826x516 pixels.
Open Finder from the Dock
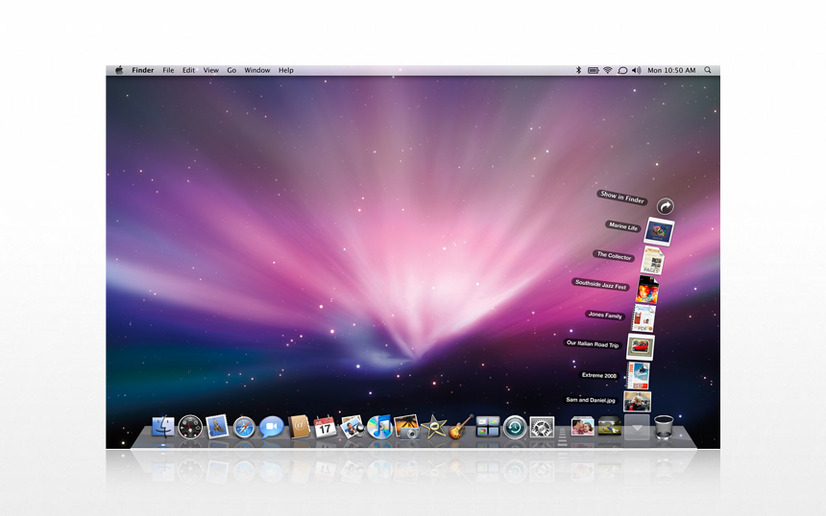tap(163, 426)
